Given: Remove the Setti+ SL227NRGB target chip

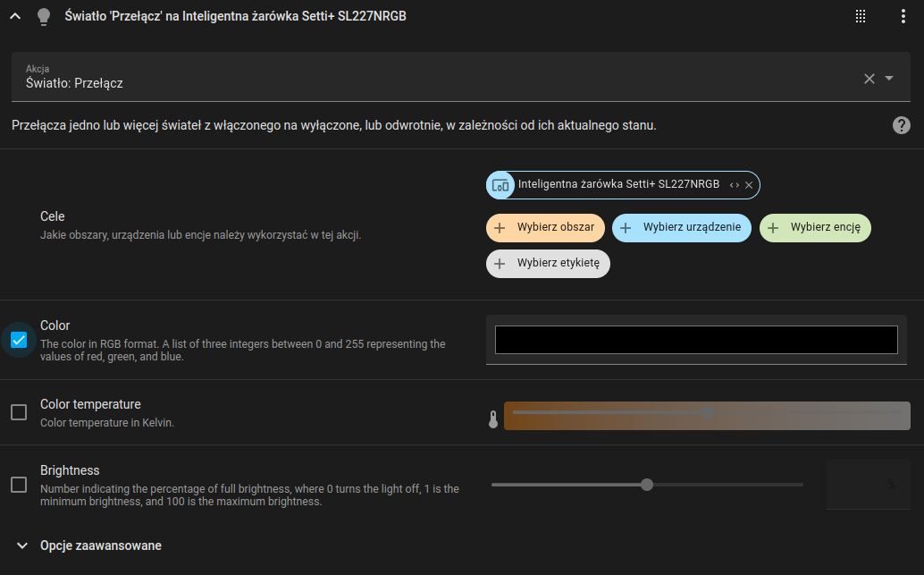Looking at the screenshot, I should coord(749,185).
